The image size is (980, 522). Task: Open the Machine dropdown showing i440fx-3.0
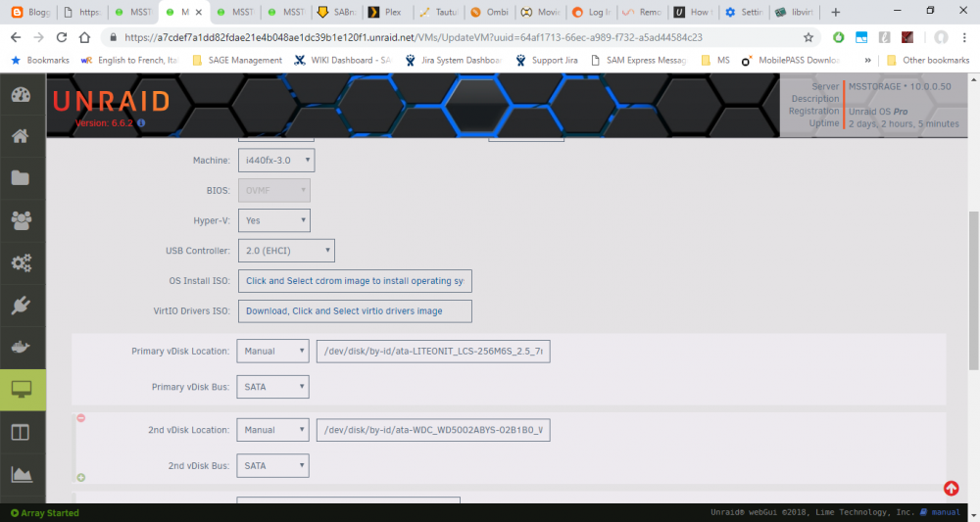point(276,161)
